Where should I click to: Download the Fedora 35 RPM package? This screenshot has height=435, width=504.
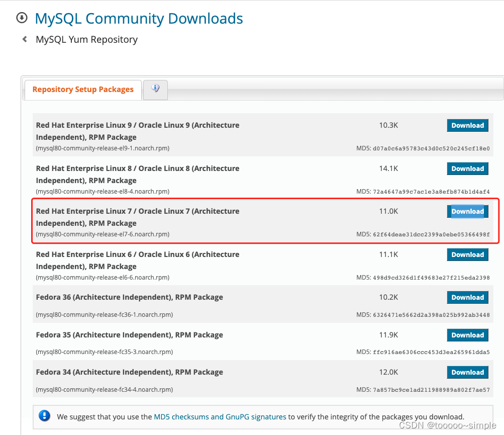coord(467,335)
